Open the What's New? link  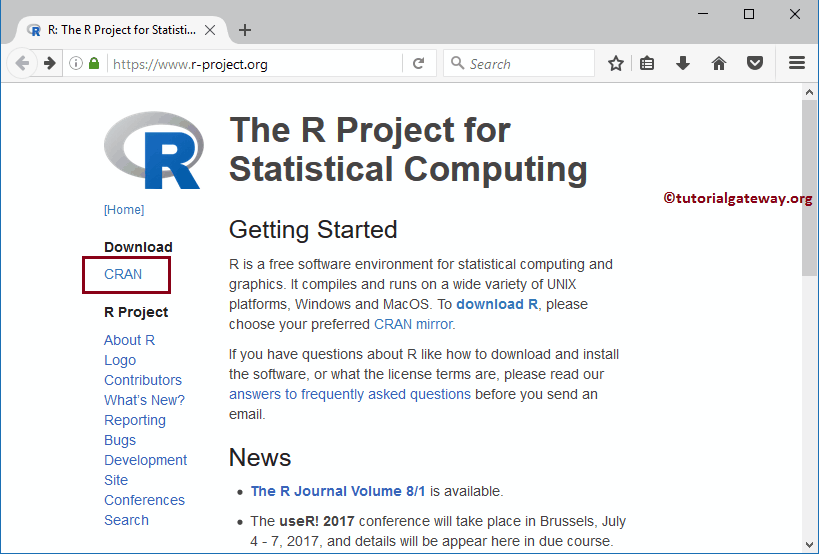point(144,400)
